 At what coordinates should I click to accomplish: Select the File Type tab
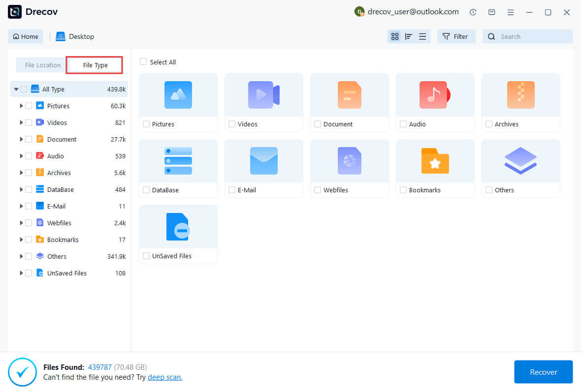(x=95, y=65)
